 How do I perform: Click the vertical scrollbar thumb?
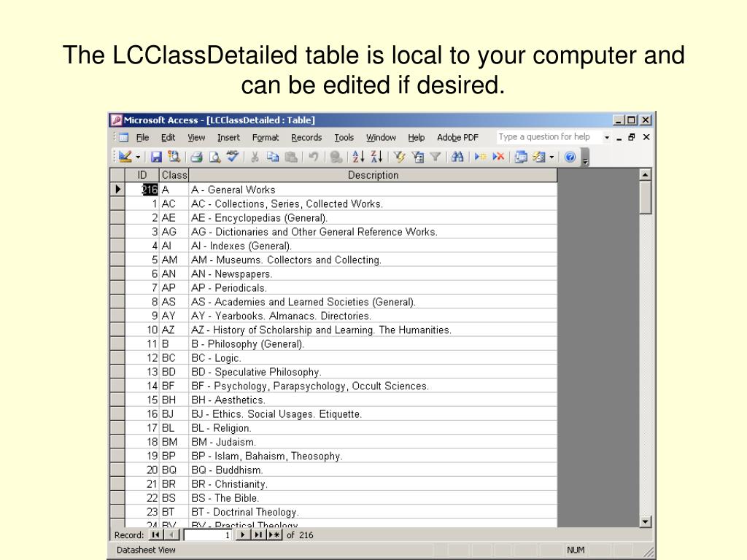pyautogui.click(x=645, y=198)
